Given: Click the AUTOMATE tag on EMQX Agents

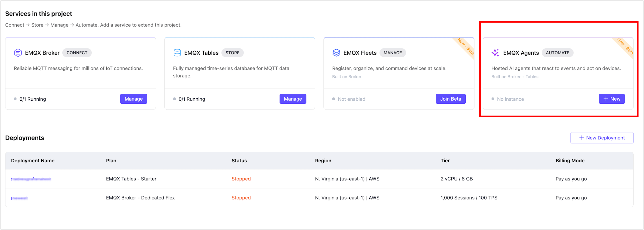Looking at the screenshot, I should coord(557,53).
